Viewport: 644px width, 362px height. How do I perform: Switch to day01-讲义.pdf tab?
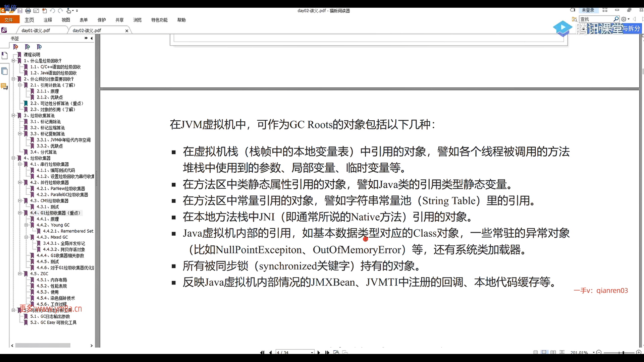coord(36,31)
